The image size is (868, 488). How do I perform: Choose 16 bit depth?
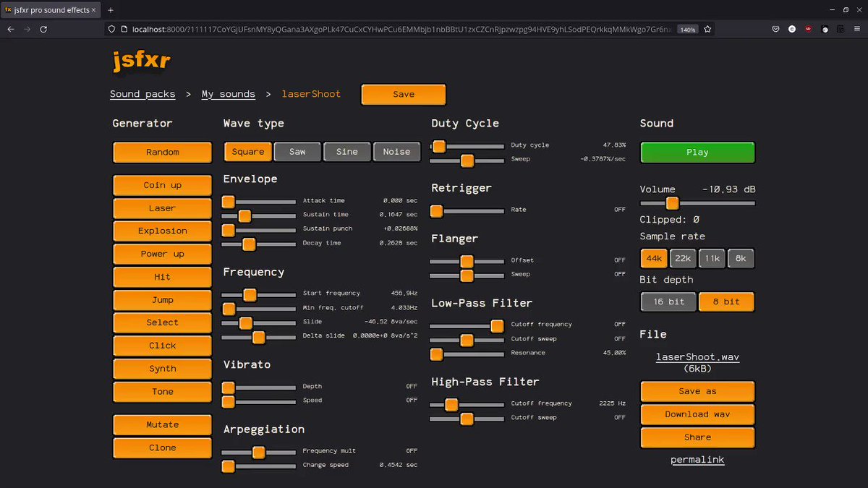(x=668, y=302)
